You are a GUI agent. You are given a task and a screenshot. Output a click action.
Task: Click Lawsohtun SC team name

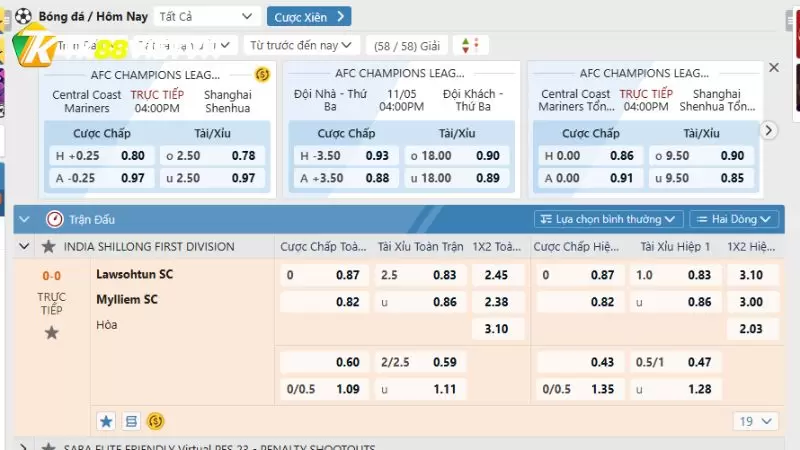135,274
